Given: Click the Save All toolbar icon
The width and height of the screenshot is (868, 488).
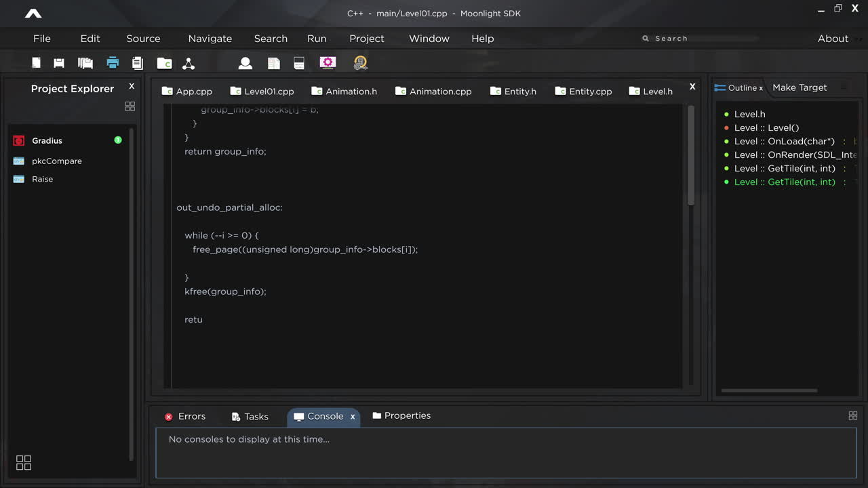Looking at the screenshot, I should [x=85, y=62].
